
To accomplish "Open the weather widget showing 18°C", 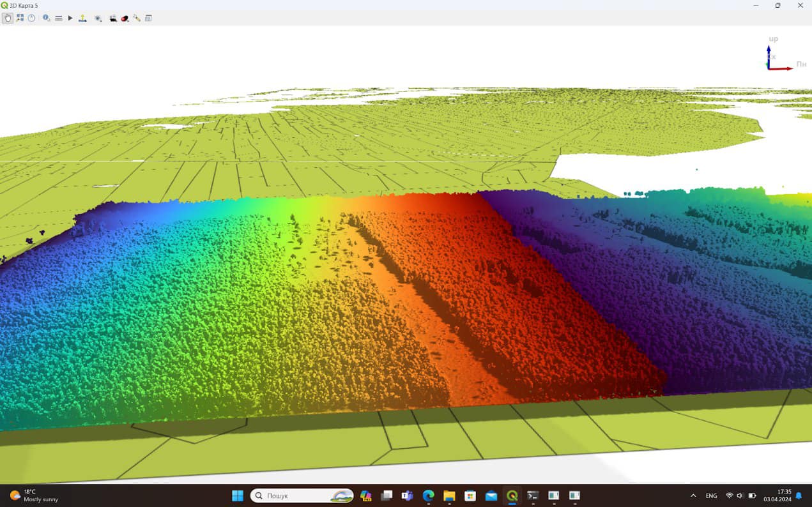I will point(34,496).
